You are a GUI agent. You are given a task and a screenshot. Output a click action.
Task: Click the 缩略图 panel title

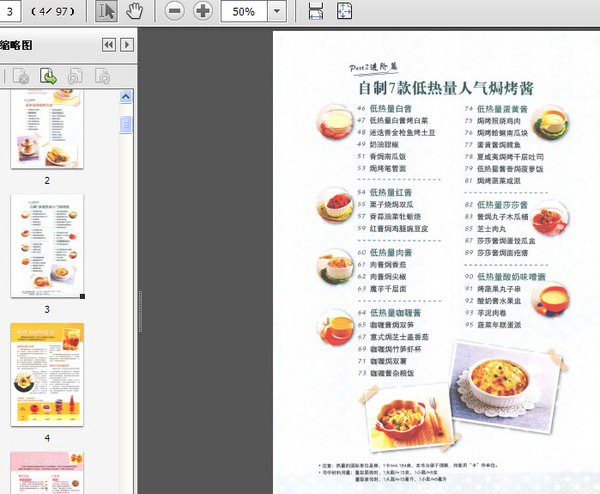click(x=16, y=45)
